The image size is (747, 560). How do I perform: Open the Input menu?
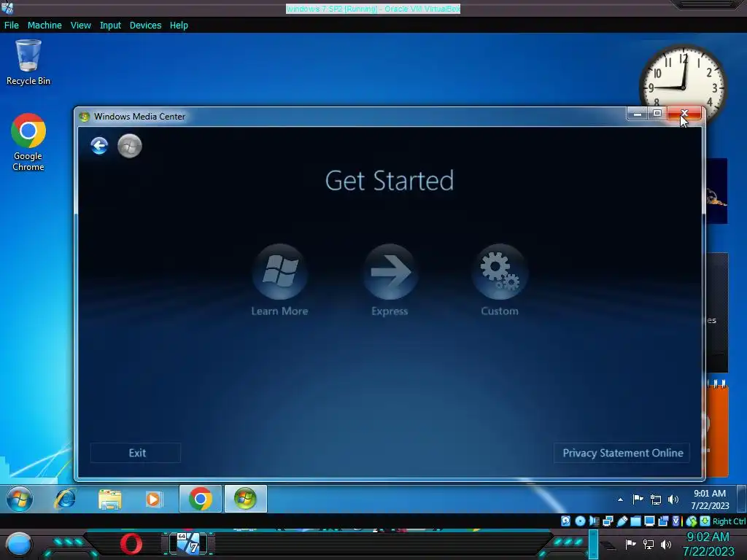(x=110, y=26)
